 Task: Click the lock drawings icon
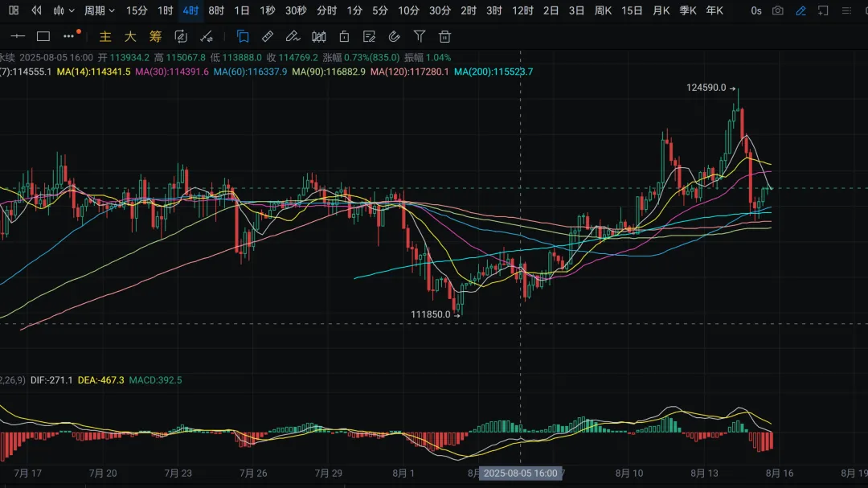(x=344, y=36)
